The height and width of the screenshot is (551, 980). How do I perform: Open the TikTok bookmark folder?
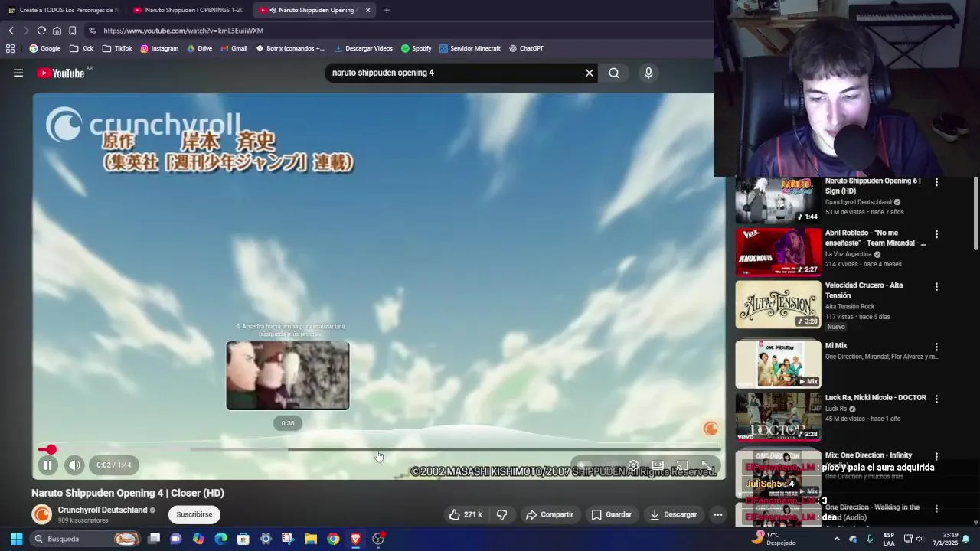tap(117, 48)
